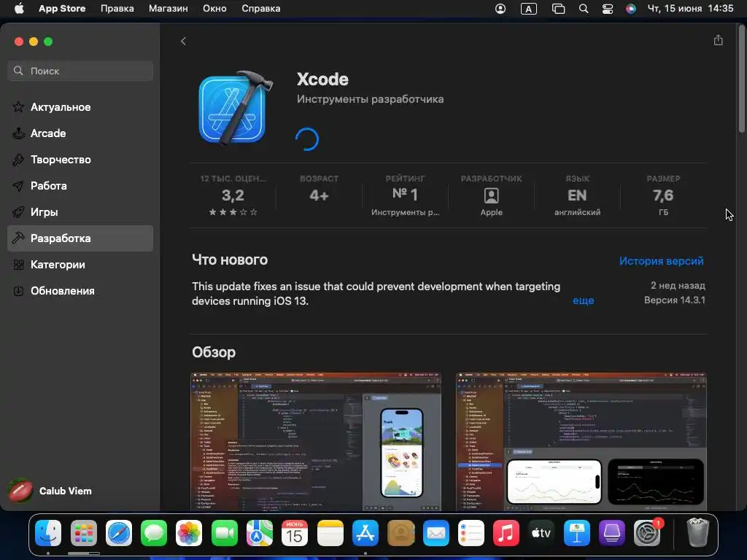The width and height of the screenshot is (747, 560).
Task: Launch Mail from the Dock
Action: tap(436, 533)
